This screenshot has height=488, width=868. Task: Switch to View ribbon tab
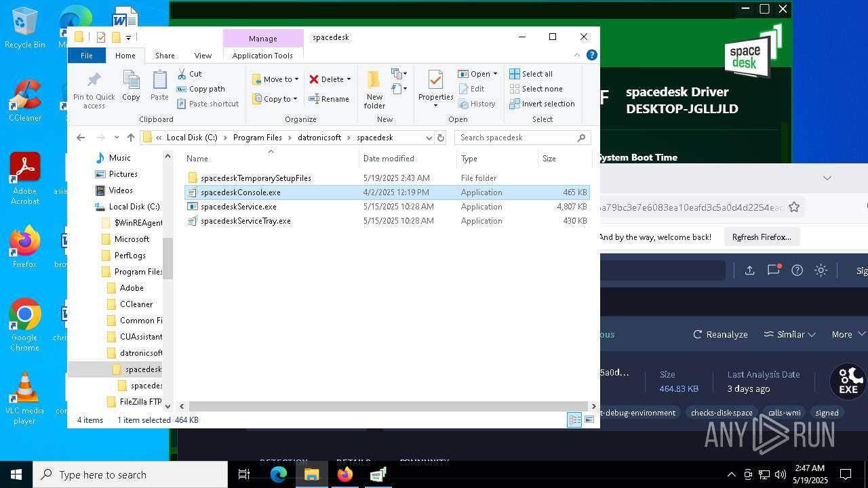[x=203, y=56]
